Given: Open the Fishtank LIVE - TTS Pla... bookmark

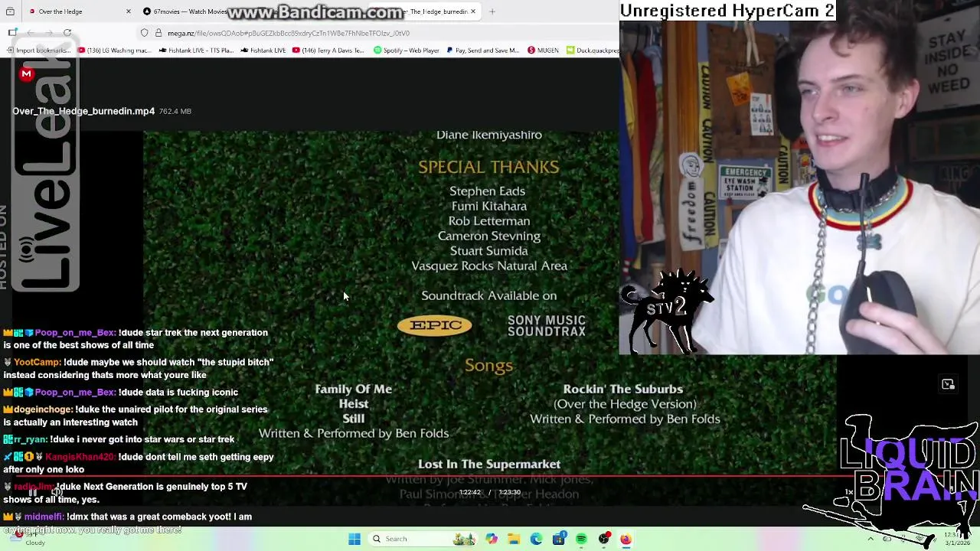Looking at the screenshot, I should [197, 51].
